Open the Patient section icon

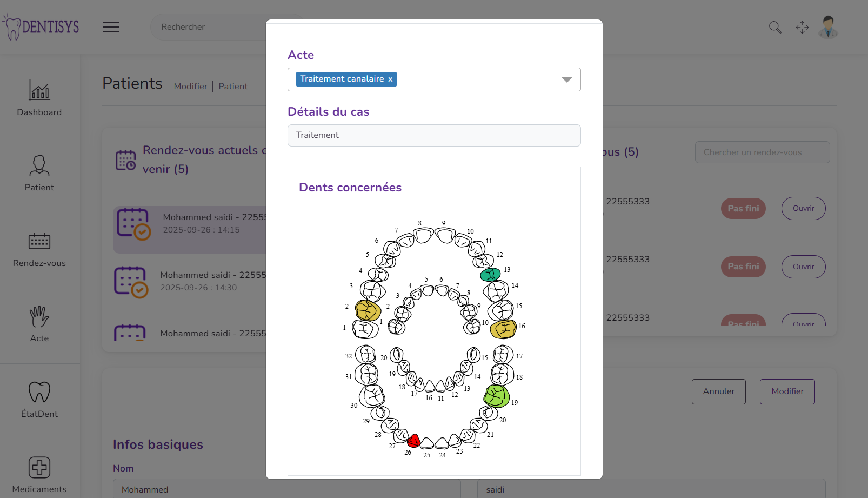tap(39, 165)
